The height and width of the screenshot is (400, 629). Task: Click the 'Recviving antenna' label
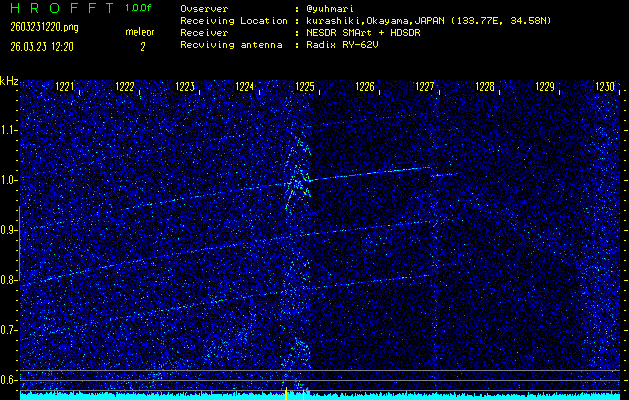(231, 45)
